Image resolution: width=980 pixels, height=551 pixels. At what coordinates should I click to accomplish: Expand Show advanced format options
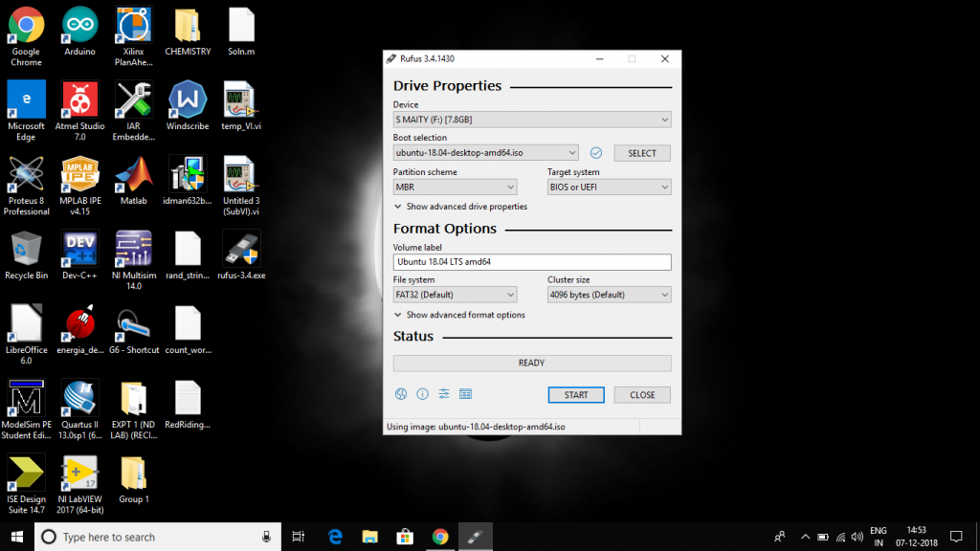(459, 315)
